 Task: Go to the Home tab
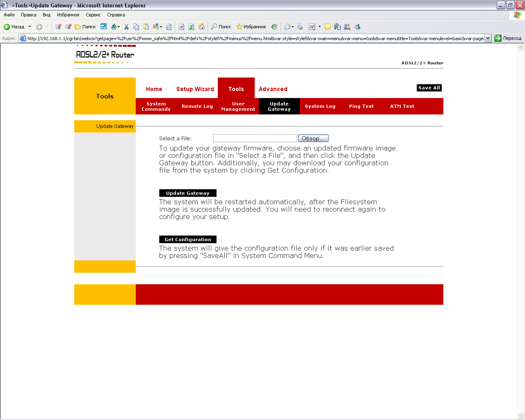[154, 89]
